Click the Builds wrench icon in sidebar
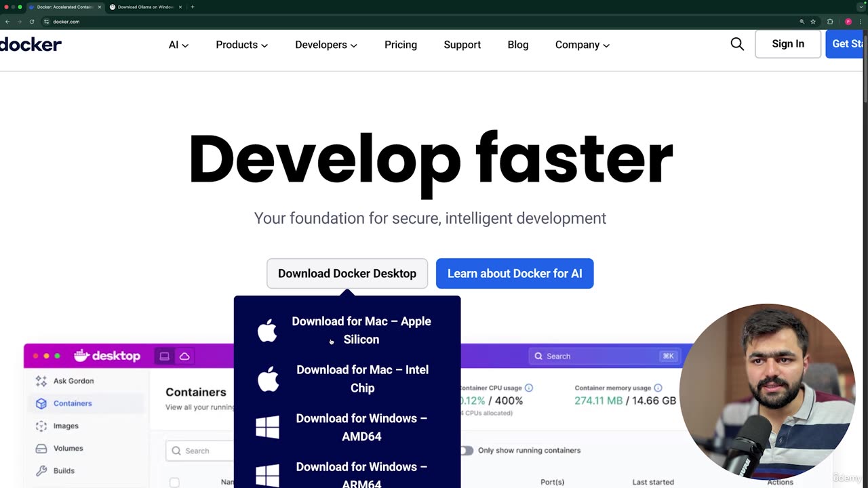Viewport: 868px width, 488px height. tap(41, 470)
